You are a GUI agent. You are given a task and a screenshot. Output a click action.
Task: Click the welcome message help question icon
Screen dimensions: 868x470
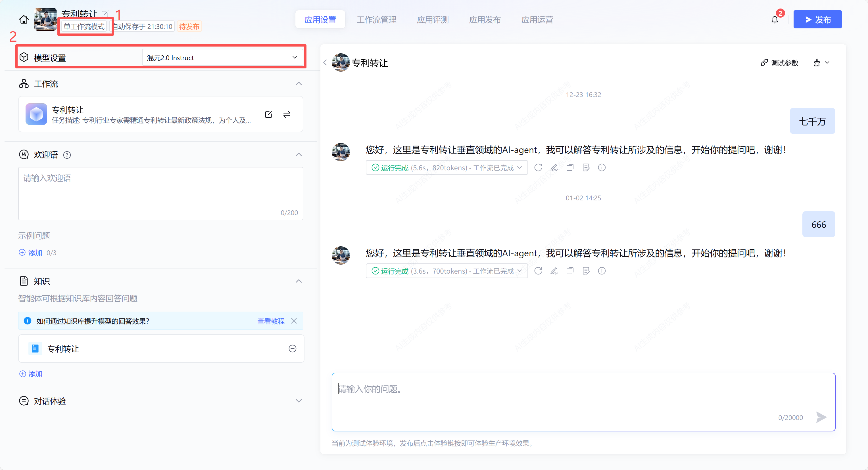pos(67,155)
